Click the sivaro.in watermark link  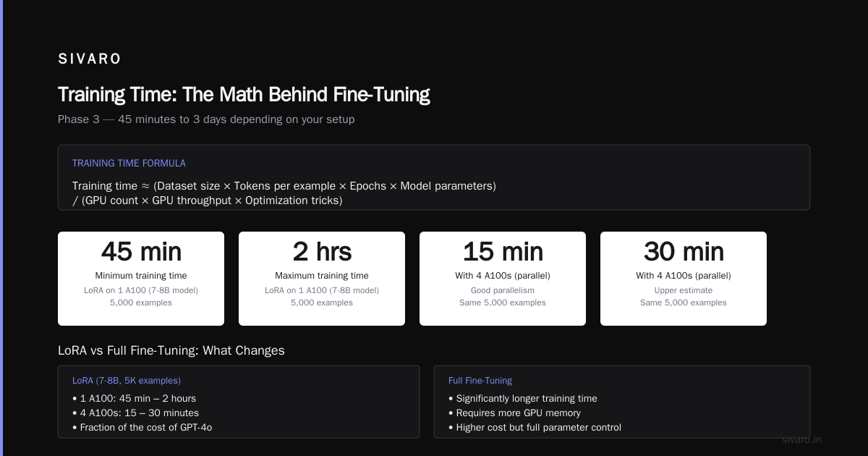[802, 439]
